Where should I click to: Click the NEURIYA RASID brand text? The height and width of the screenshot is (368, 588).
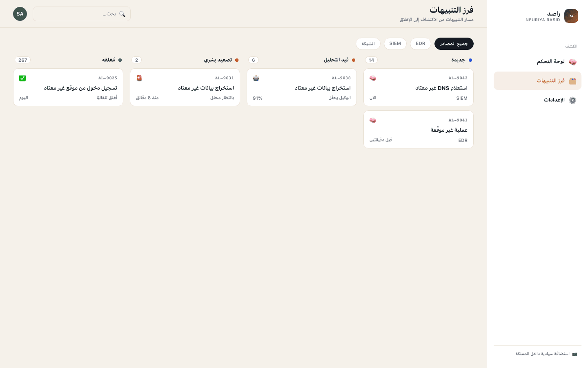click(x=543, y=20)
